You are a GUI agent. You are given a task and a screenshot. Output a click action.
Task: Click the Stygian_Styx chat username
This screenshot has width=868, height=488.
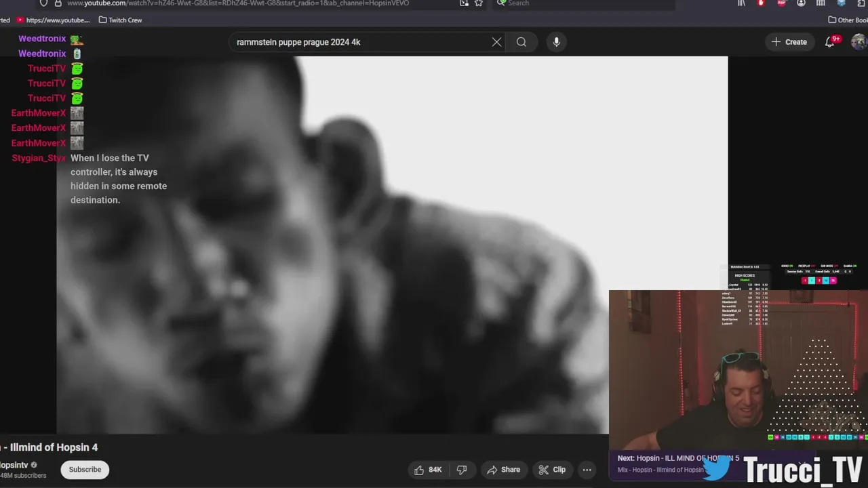click(39, 158)
